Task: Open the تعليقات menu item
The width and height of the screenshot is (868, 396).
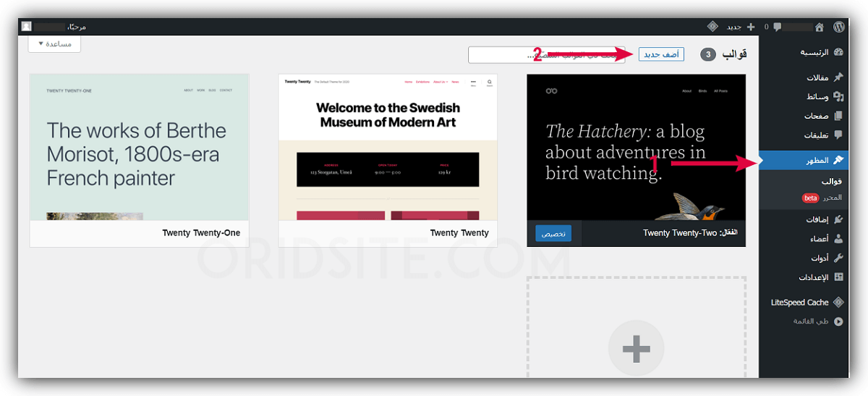Action: click(x=804, y=135)
